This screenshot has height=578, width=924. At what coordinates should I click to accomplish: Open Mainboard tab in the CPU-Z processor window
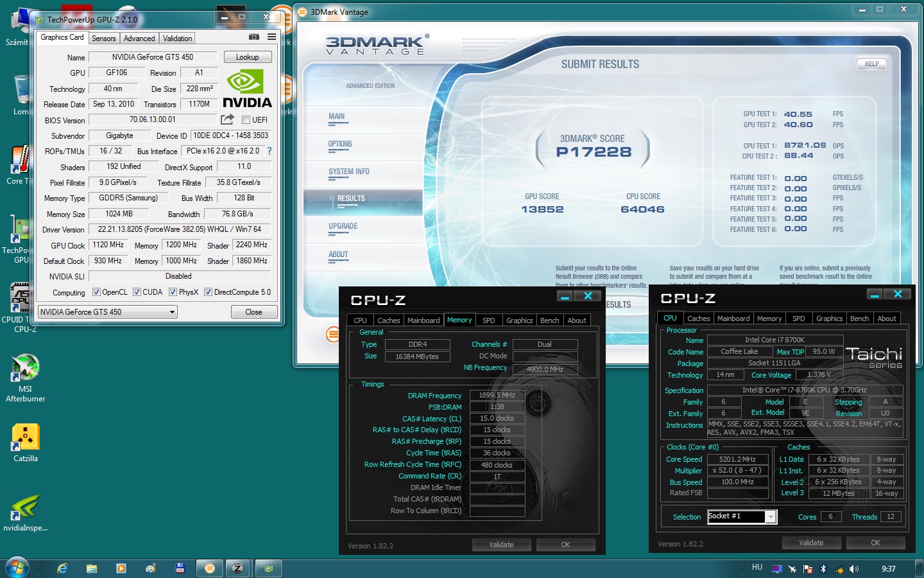pyautogui.click(x=733, y=319)
